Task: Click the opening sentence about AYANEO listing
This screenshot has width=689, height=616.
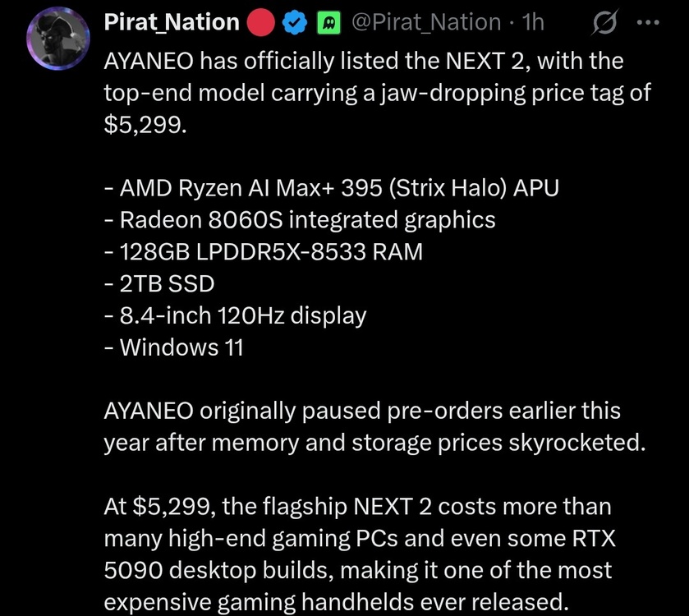Action: point(377,93)
